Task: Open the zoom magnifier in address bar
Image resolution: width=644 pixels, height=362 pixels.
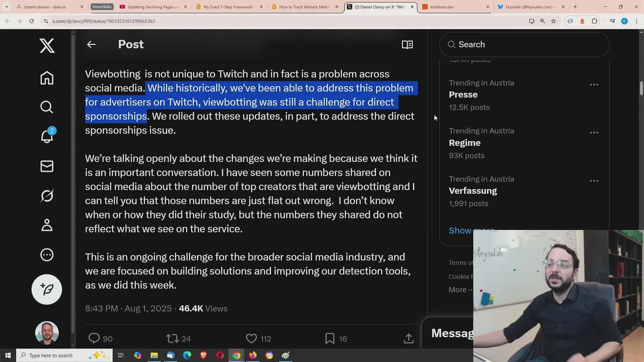Action: [542, 21]
